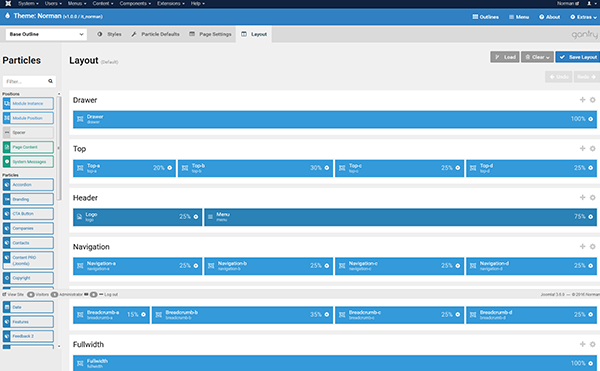This screenshot has width=600, height=371.
Task: Open settings gear of Navigation-c block
Action: (x=458, y=266)
